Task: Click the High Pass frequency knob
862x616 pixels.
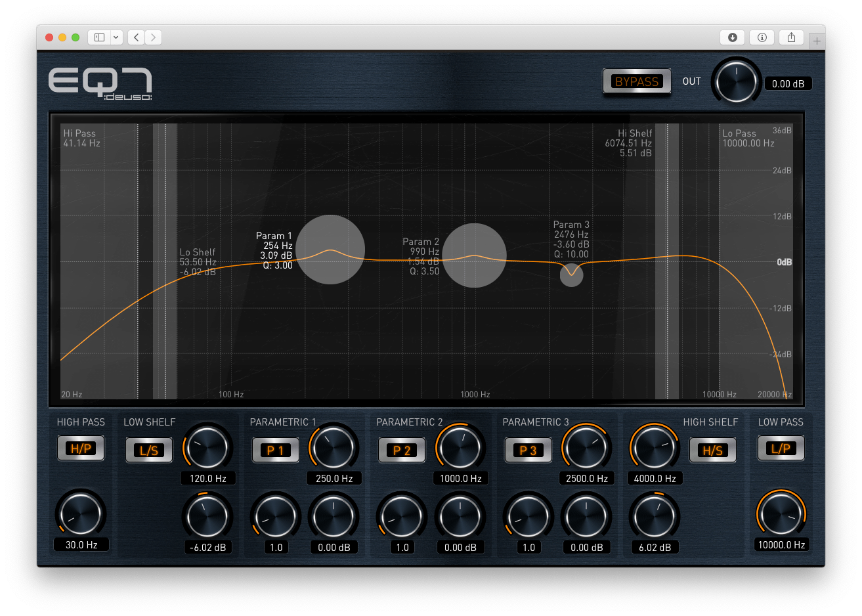Action: point(81,513)
